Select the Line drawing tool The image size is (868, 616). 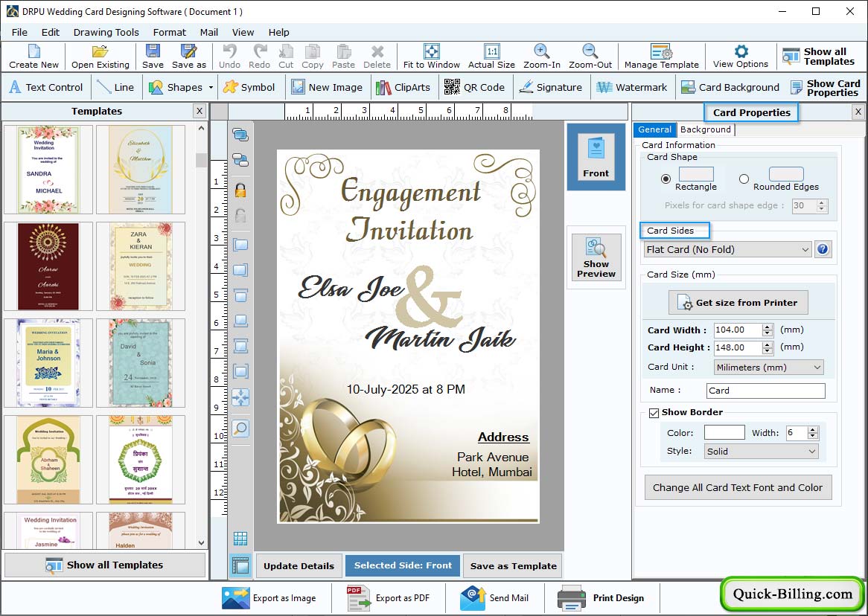(115, 87)
